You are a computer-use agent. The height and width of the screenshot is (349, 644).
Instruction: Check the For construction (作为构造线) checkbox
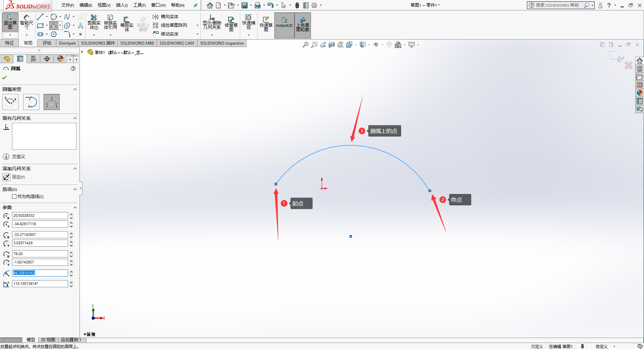14,197
